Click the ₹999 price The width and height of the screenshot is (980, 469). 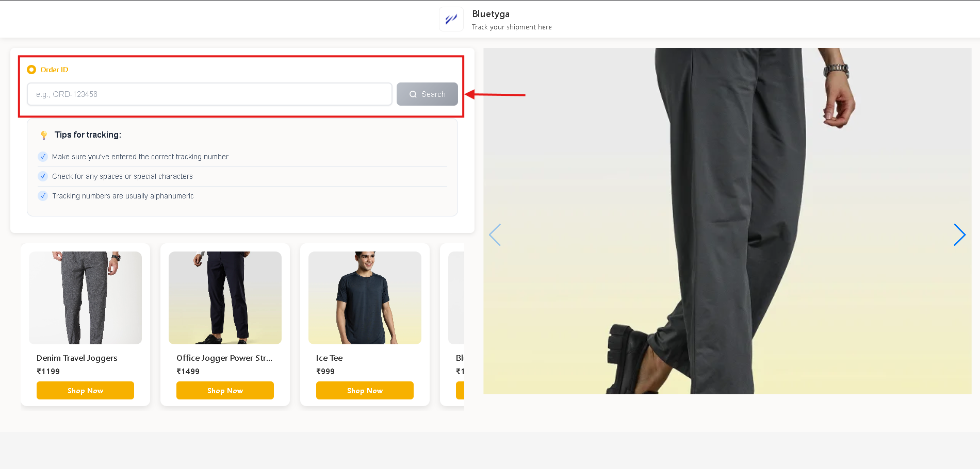tap(325, 372)
